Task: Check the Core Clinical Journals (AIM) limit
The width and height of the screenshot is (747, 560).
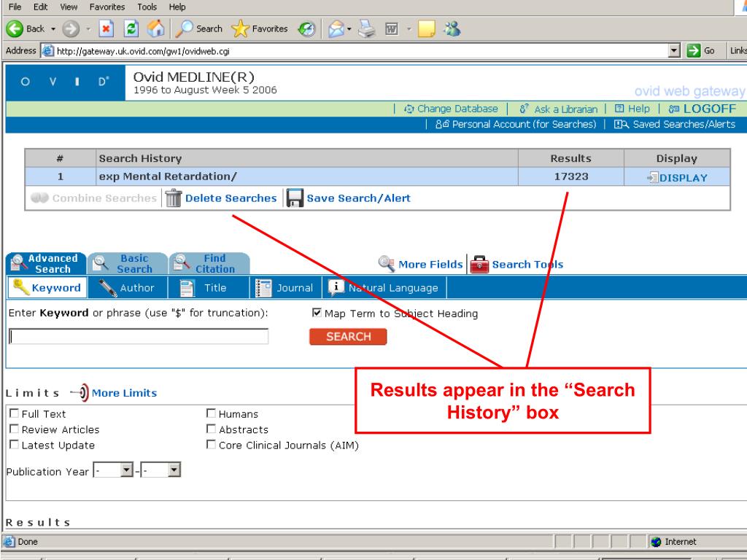Action: pyautogui.click(x=211, y=445)
